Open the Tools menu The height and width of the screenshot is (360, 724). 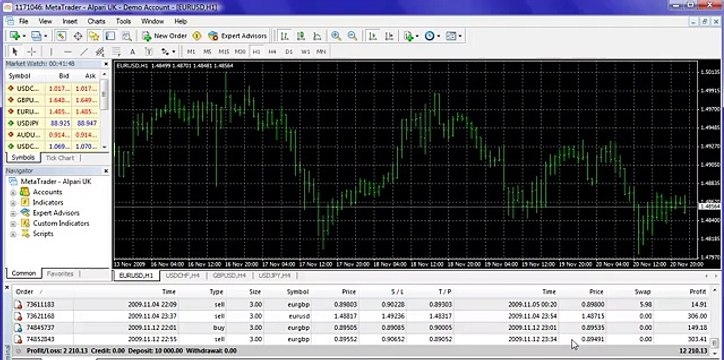coord(123,21)
